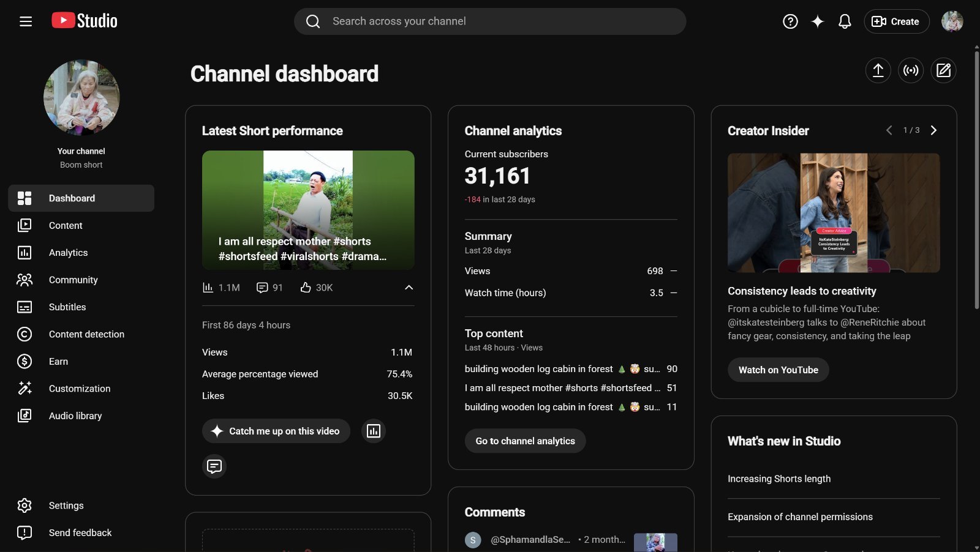This screenshot has width=980, height=552.
Task: Click the Create button
Action: point(896,21)
